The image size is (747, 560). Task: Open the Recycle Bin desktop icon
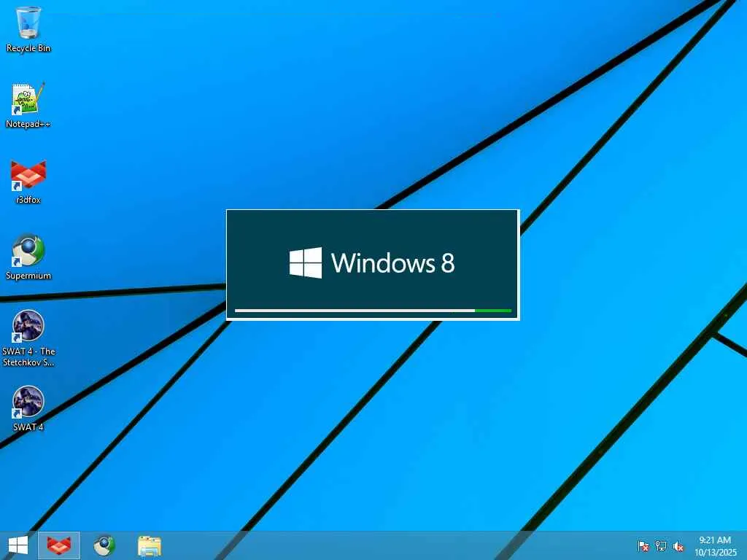(28, 29)
